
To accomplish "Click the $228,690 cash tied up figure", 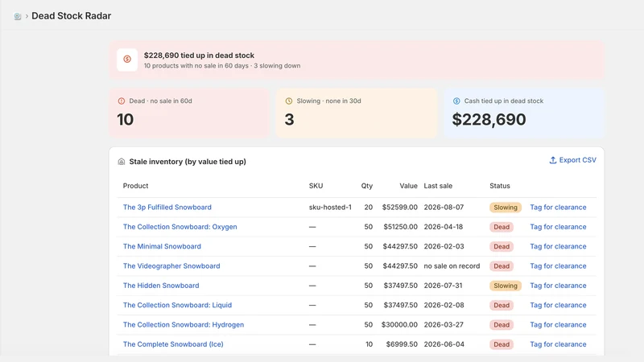I will [x=489, y=120].
